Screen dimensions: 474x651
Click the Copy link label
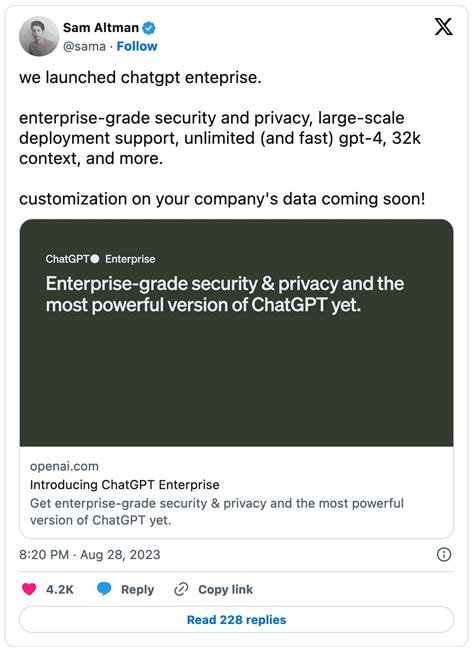click(x=225, y=590)
